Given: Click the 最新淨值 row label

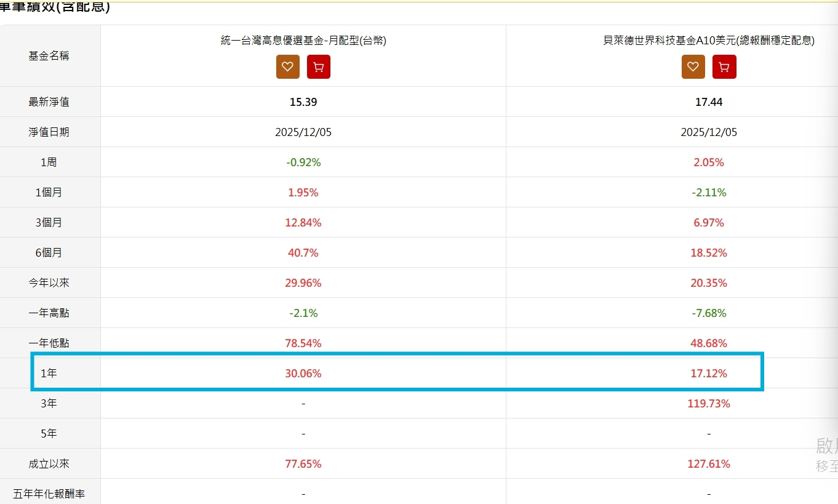Looking at the screenshot, I should pos(49,102).
